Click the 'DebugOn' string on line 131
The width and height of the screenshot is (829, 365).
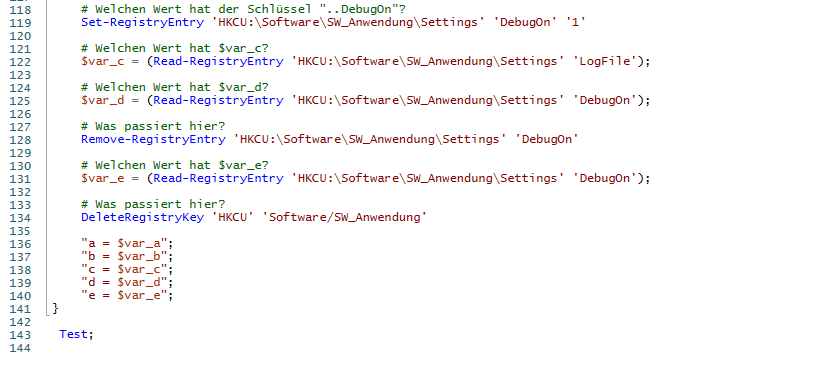click(605, 178)
